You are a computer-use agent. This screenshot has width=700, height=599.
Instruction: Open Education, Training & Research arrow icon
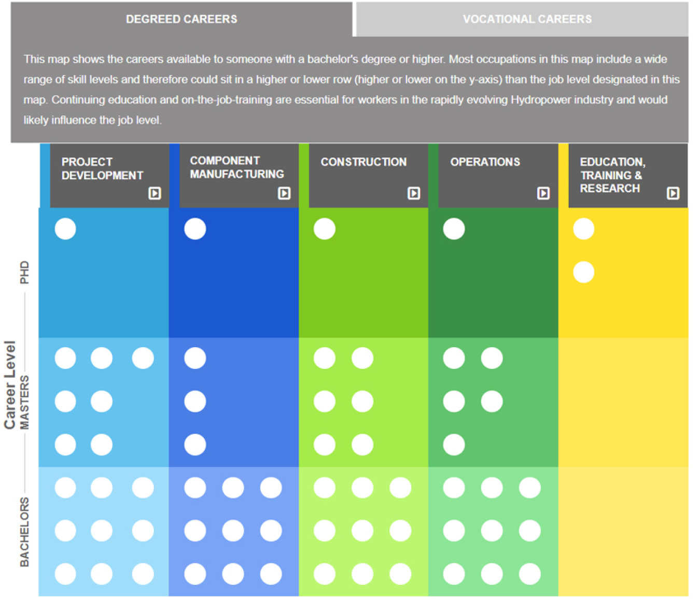click(x=673, y=193)
